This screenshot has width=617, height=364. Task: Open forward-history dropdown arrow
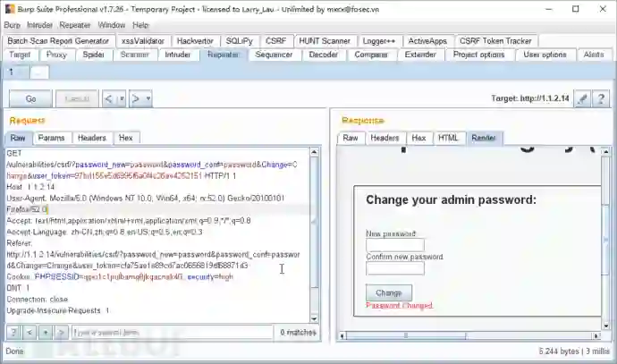pyautogui.click(x=148, y=98)
